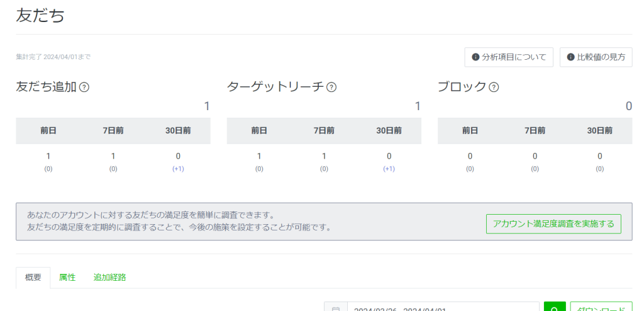Select the 概要 tab
644x311 pixels.
[x=33, y=277]
